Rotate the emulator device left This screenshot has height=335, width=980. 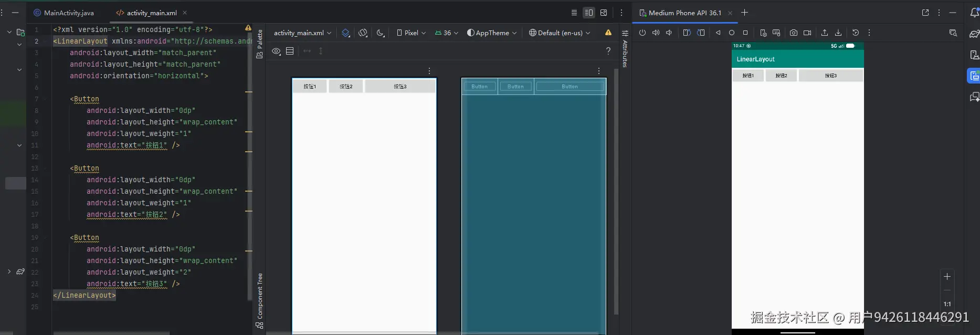(x=687, y=33)
